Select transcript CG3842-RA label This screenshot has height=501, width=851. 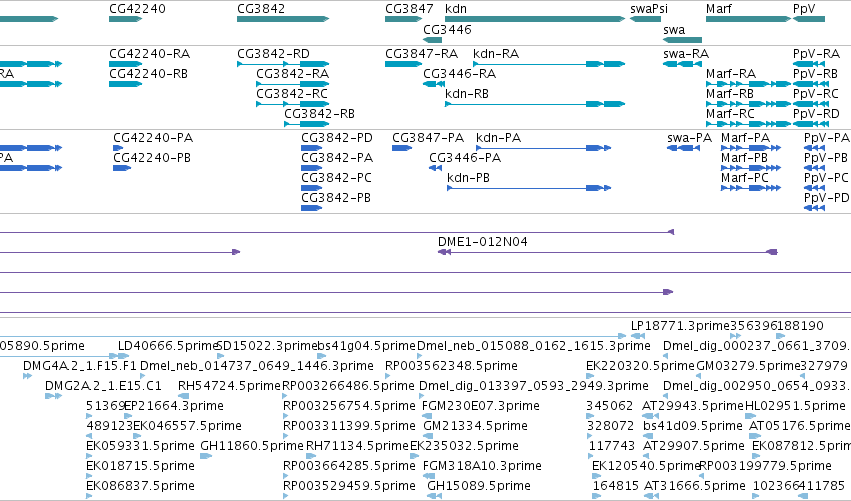293,73
